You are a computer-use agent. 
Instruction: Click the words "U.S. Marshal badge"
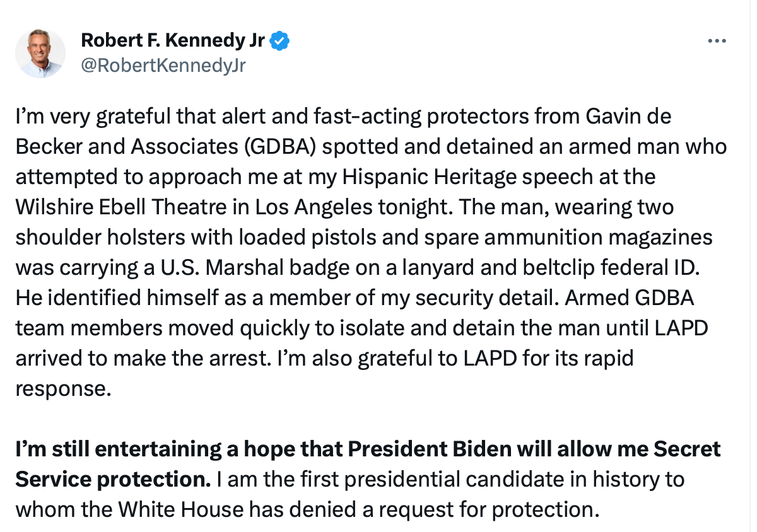click(x=246, y=267)
